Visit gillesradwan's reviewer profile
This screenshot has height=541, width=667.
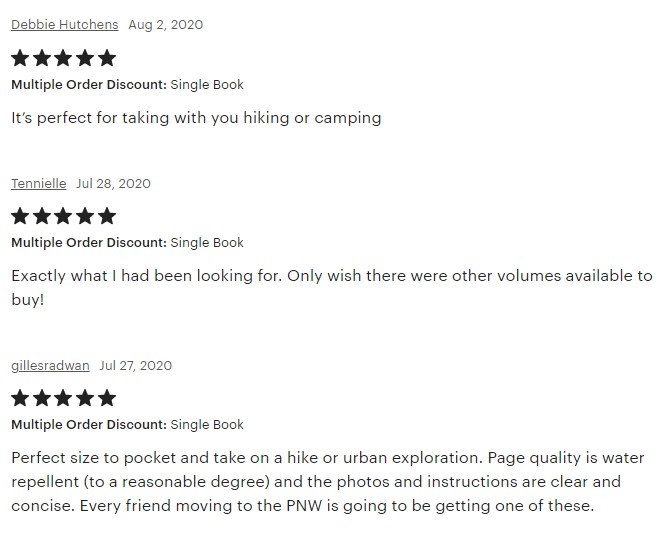click(50, 365)
